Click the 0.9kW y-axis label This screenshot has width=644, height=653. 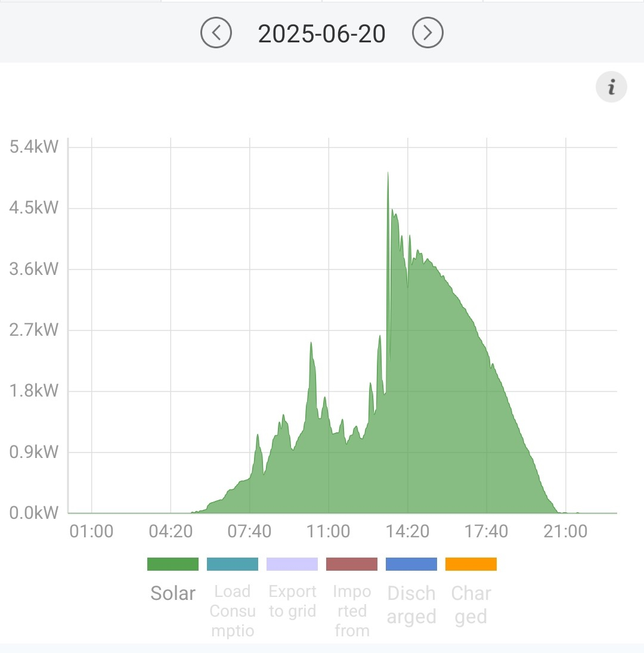pos(34,452)
